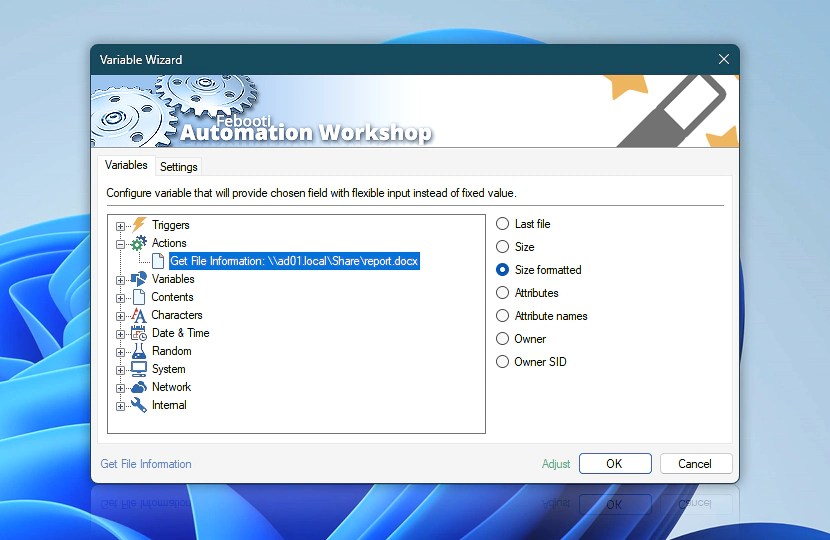The image size is (830, 540).
Task: Select the System label in tree
Action: [x=168, y=369]
